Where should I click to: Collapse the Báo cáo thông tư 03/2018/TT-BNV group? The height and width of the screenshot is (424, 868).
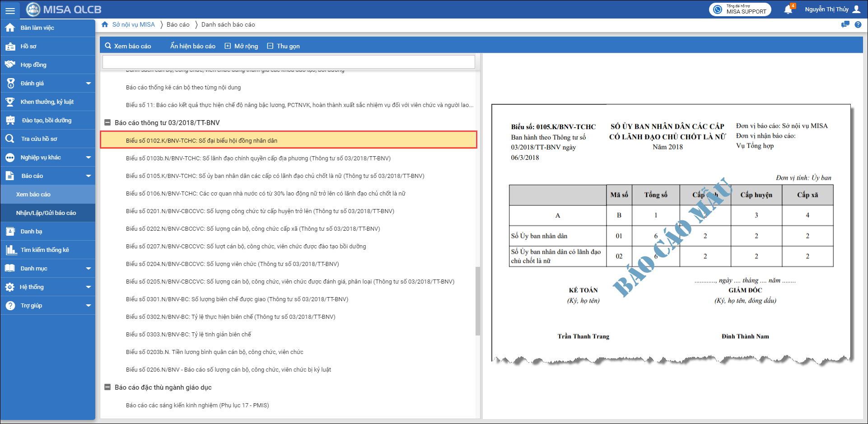tap(107, 123)
